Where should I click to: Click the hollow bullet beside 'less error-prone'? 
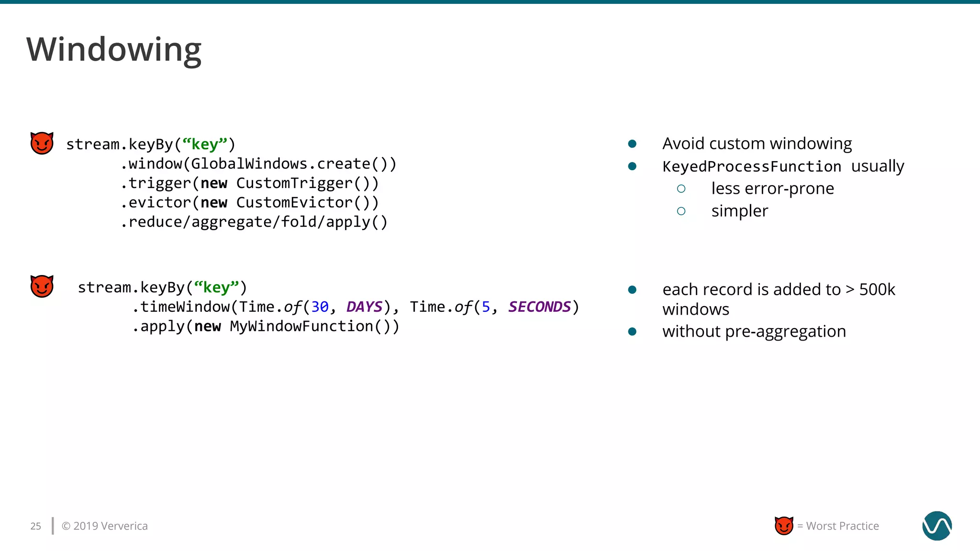point(681,189)
